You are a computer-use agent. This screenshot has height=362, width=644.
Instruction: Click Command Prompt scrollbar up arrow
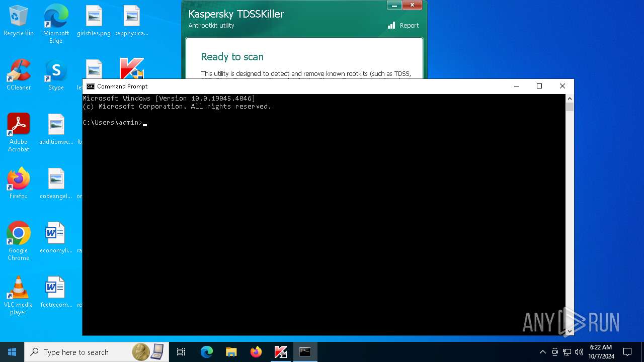tap(570, 99)
